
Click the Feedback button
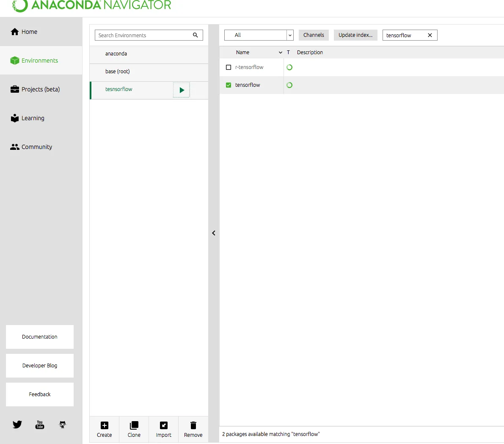39,394
